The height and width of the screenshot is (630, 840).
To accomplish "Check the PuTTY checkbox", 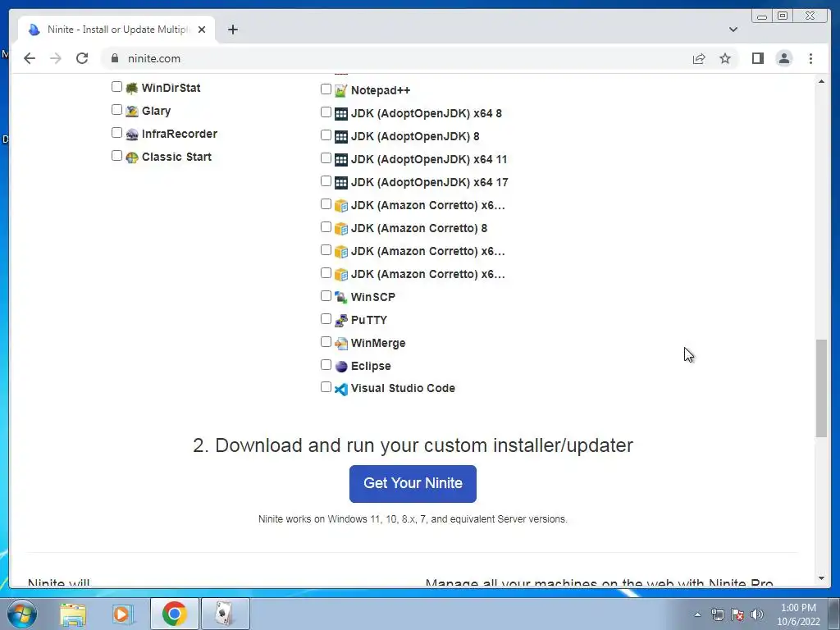I will (326, 319).
